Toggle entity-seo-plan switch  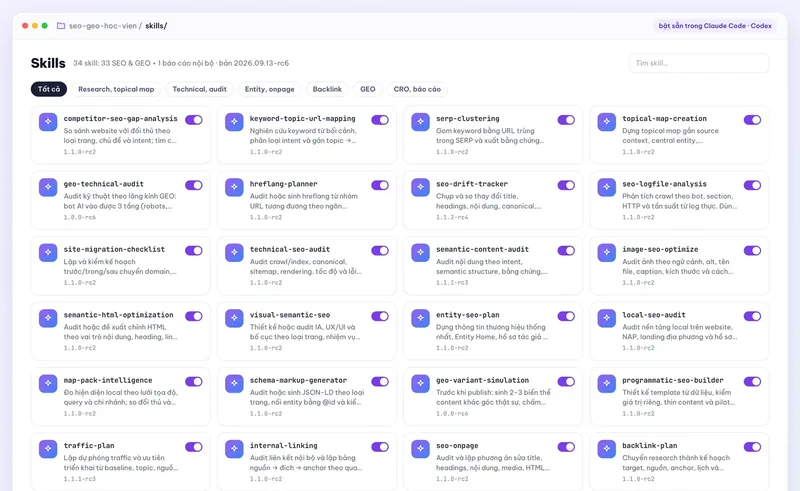[566, 316]
